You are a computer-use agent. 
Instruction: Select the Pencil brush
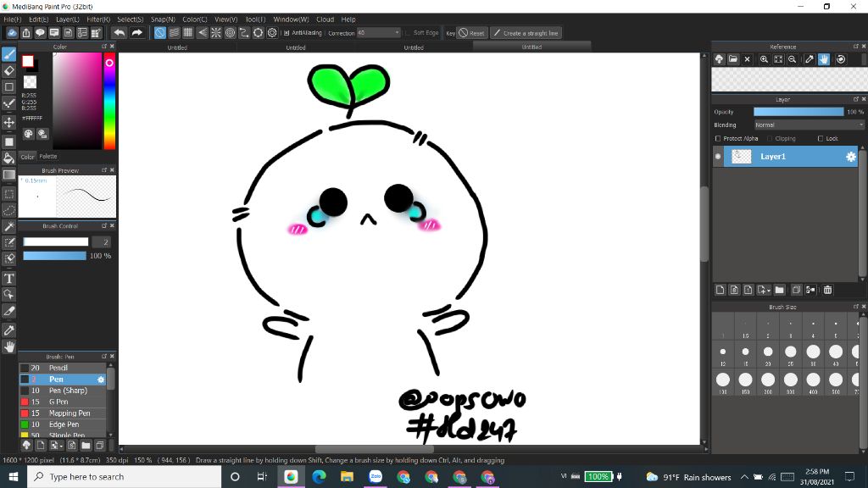pos(63,368)
